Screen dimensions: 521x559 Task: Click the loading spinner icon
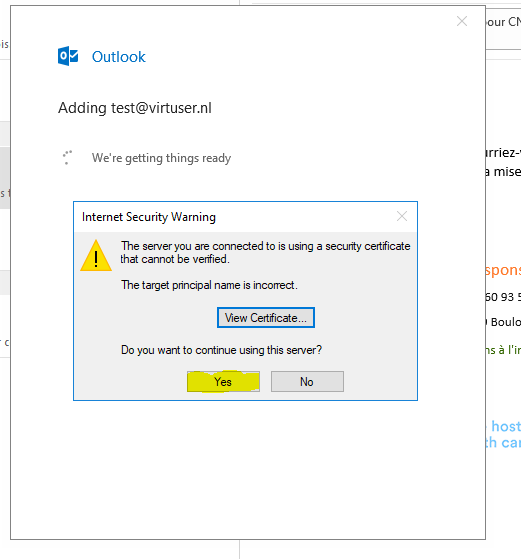[67, 158]
